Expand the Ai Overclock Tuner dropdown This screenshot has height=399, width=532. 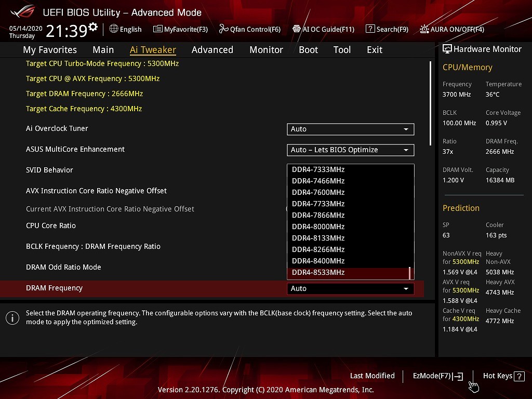click(350, 129)
